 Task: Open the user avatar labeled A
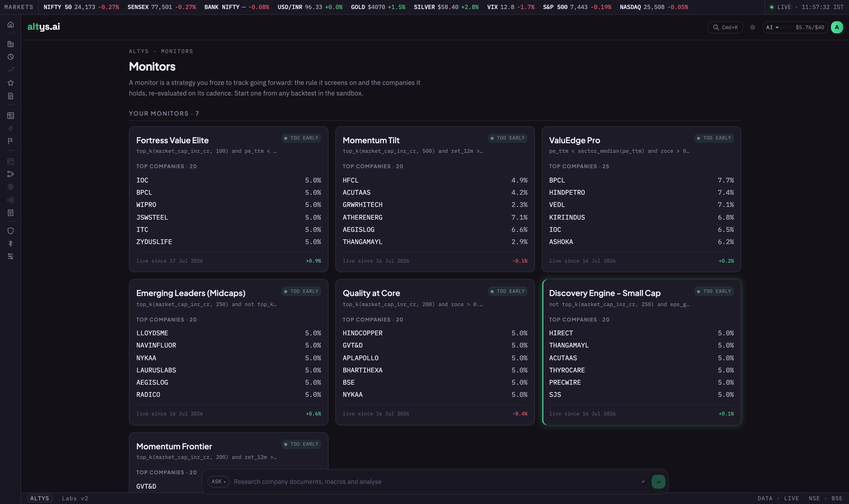[x=837, y=28]
